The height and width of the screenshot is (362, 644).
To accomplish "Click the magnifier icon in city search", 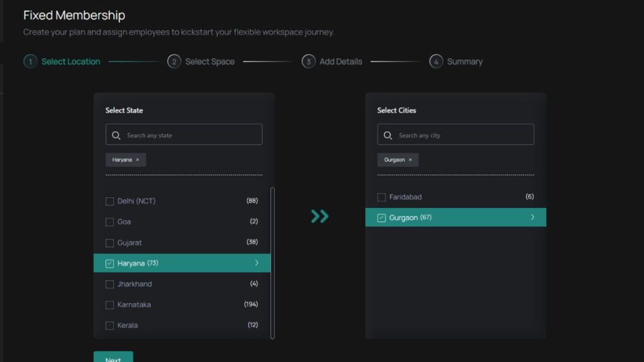I will [x=387, y=135].
